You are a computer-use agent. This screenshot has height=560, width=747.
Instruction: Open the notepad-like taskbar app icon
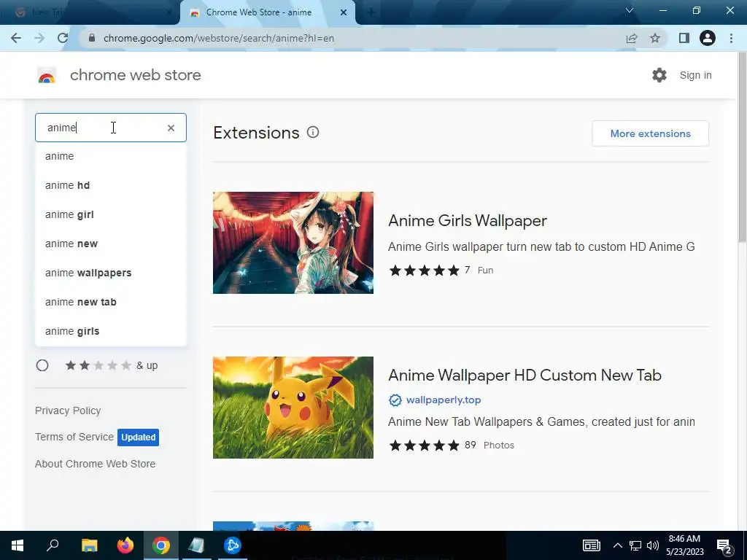click(196, 545)
